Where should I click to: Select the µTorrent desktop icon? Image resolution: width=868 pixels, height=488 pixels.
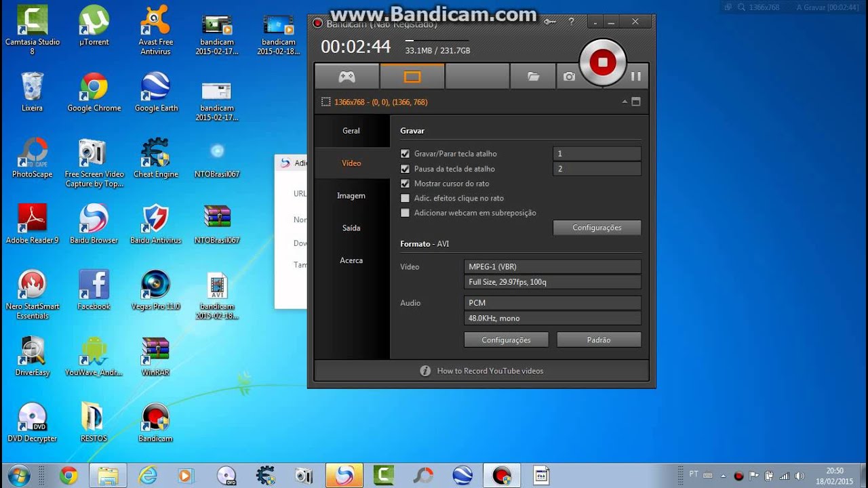94,26
